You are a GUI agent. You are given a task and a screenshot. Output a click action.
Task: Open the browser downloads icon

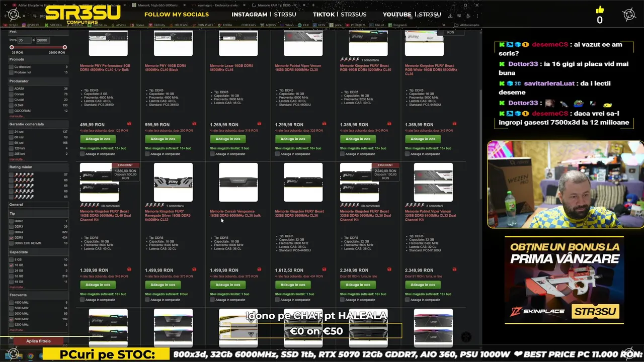click(x=450, y=16)
